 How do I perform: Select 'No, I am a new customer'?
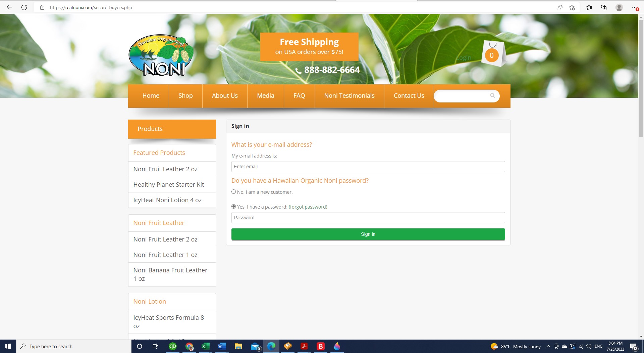(x=234, y=192)
